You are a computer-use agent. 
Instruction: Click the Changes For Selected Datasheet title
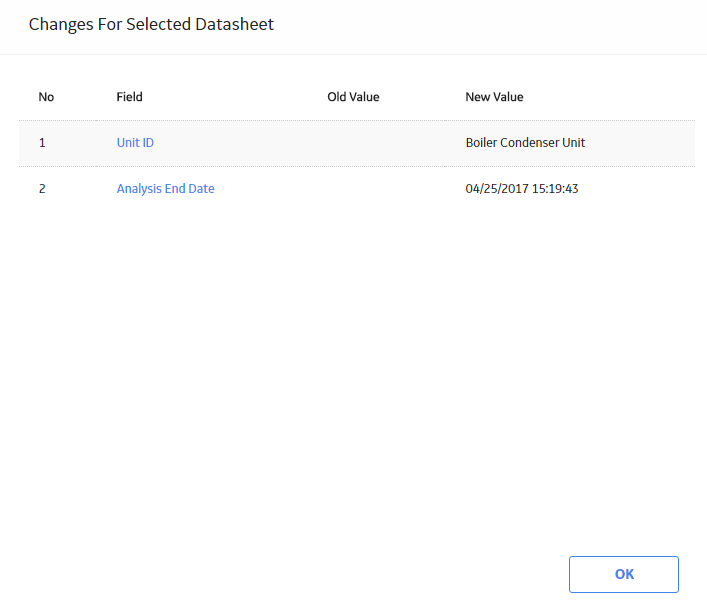(x=151, y=24)
